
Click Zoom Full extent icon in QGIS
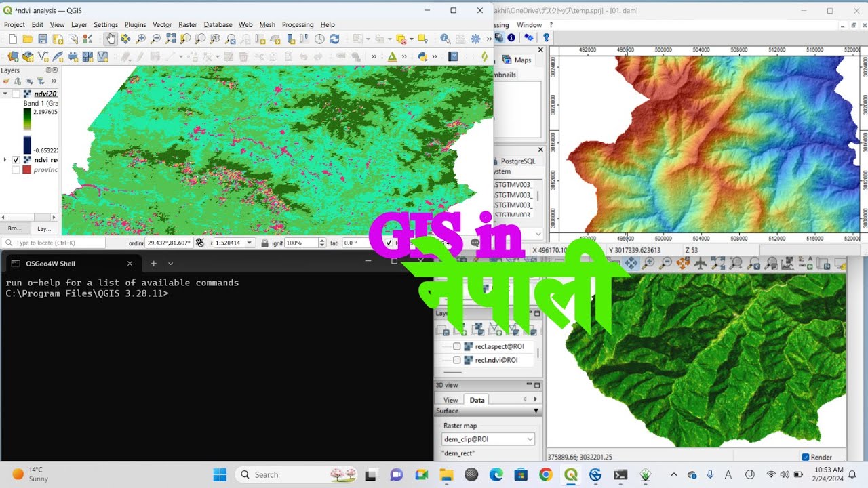coord(170,39)
